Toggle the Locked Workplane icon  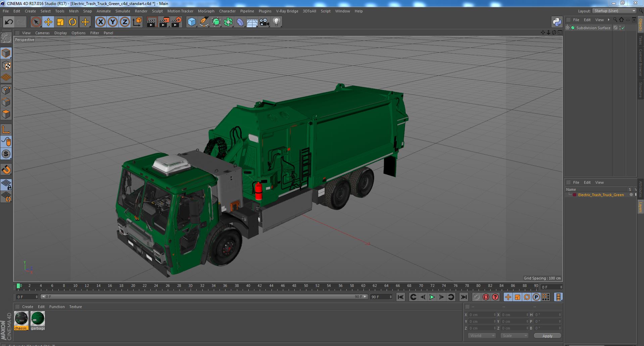pos(6,184)
